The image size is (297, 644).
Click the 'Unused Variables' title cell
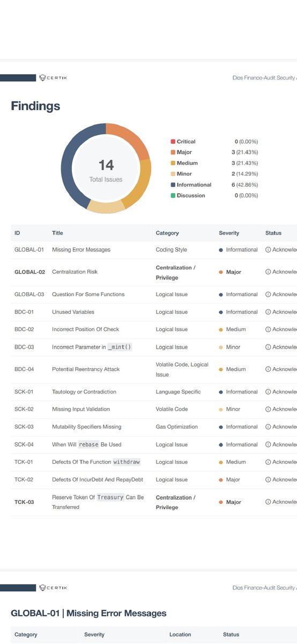pos(73,312)
